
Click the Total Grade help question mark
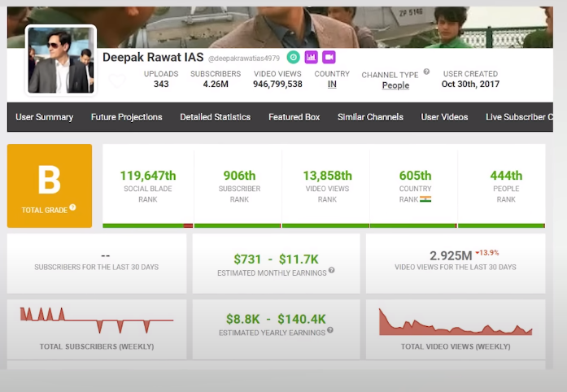click(72, 207)
